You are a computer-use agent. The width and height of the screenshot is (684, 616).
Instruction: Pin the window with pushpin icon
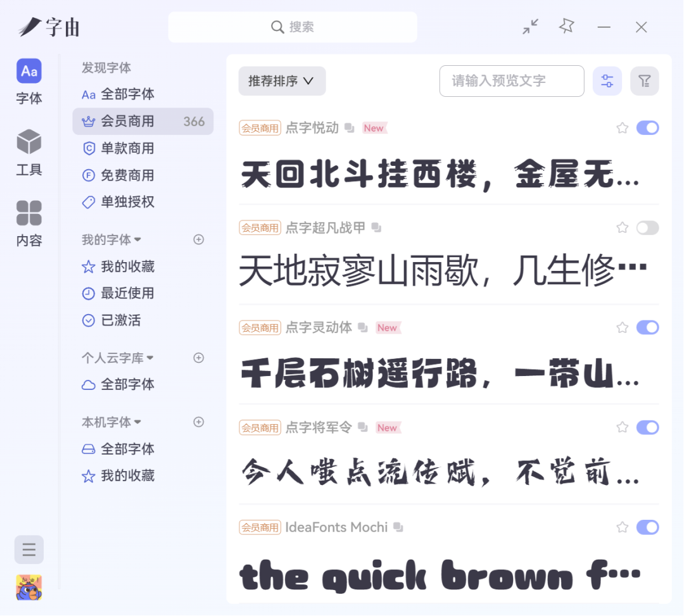coord(566,27)
